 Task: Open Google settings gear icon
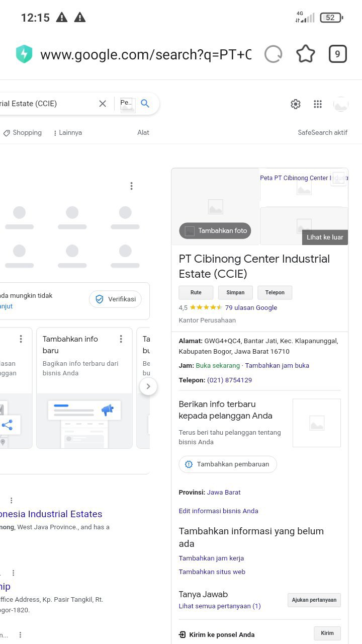pyautogui.click(x=296, y=104)
